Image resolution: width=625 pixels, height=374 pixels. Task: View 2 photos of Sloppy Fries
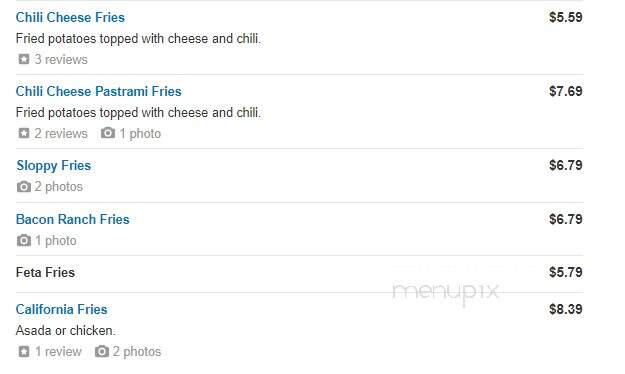[59, 187]
